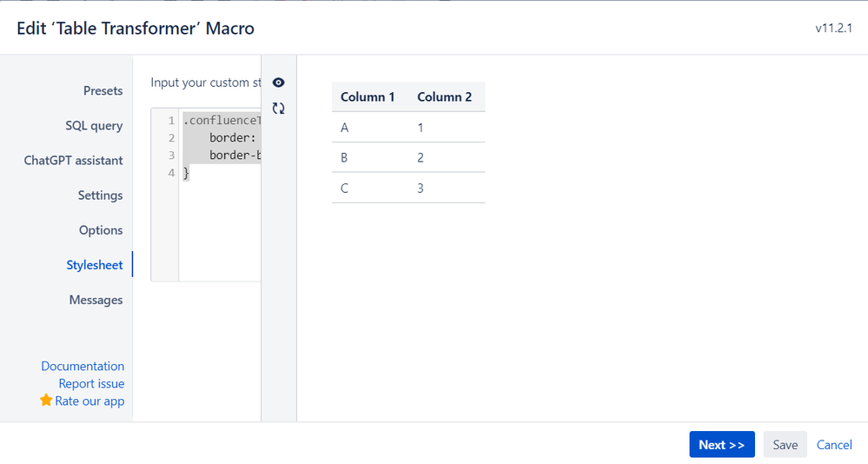The image size is (868, 464).
Task: Click inside the stylesheet code editor
Action: click(x=219, y=222)
